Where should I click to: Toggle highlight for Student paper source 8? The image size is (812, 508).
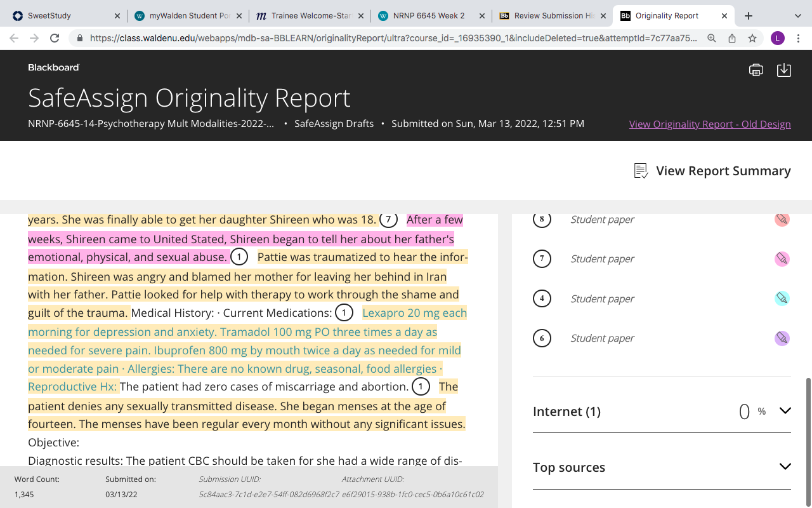(782, 219)
